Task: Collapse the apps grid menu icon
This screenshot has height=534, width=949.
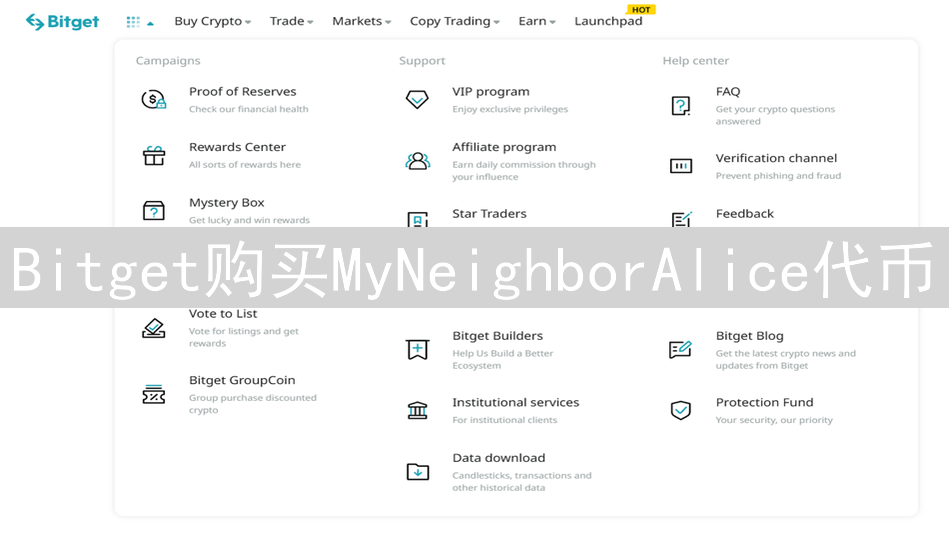Action: click(x=140, y=22)
